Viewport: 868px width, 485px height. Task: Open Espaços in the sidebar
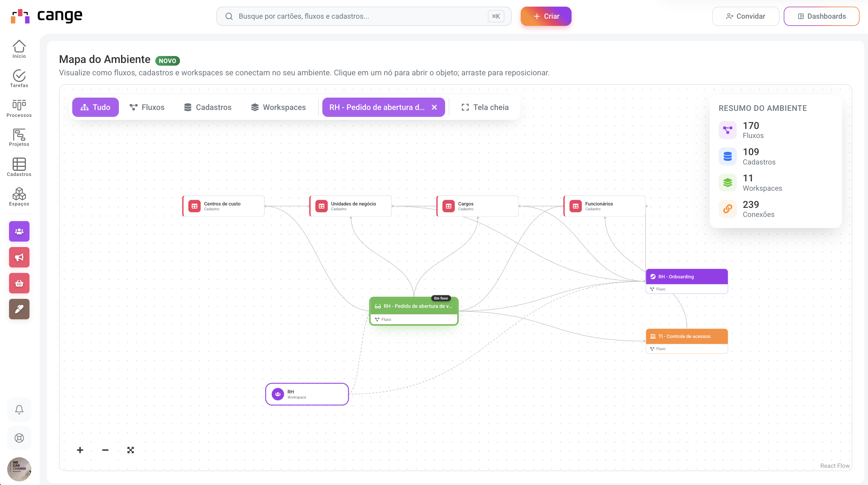[x=19, y=197]
